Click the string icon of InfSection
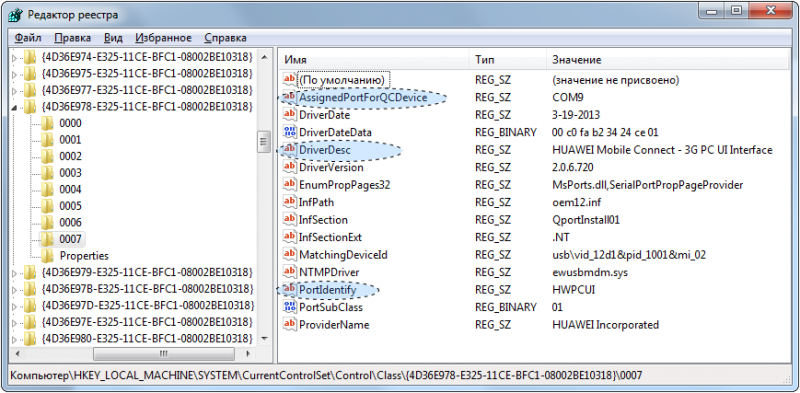The image size is (800, 393). tap(290, 219)
